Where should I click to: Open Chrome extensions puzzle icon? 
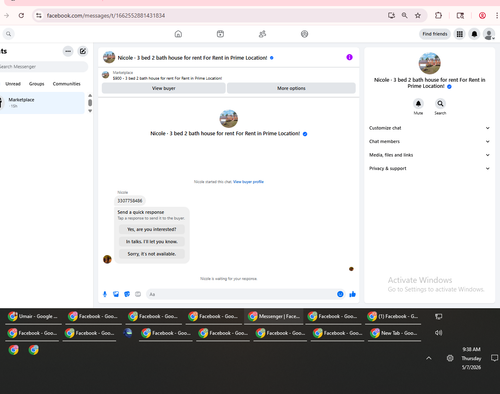[438, 15]
